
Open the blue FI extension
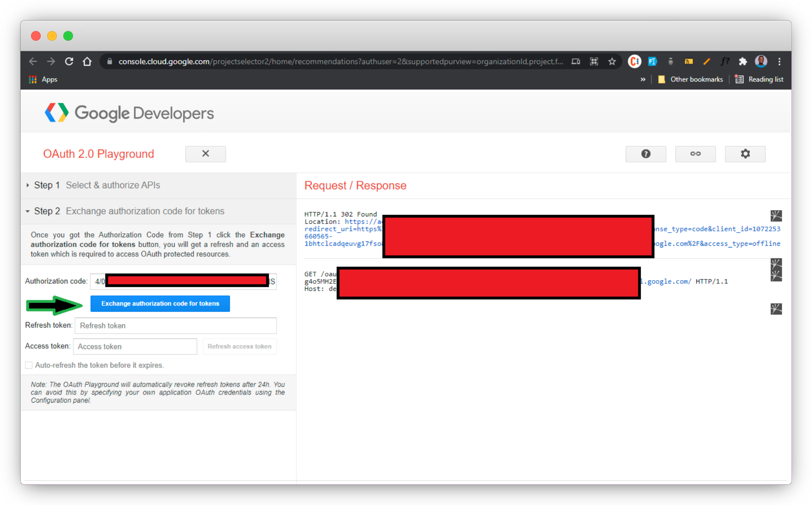click(652, 61)
